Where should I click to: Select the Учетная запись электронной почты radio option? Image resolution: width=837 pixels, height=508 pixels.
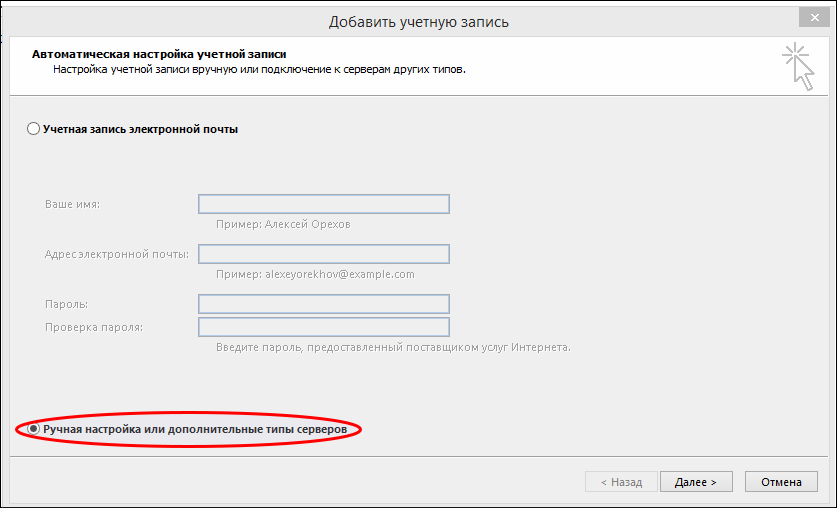tap(34, 129)
